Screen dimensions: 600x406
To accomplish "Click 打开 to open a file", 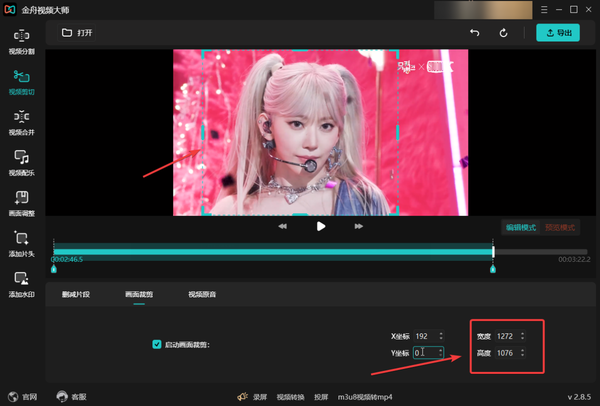I will click(77, 32).
